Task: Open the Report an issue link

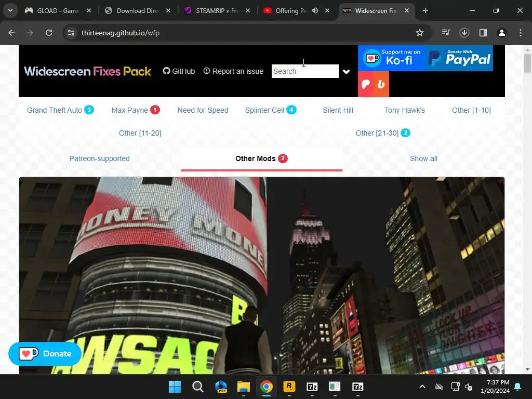Action: pos(233,71)
